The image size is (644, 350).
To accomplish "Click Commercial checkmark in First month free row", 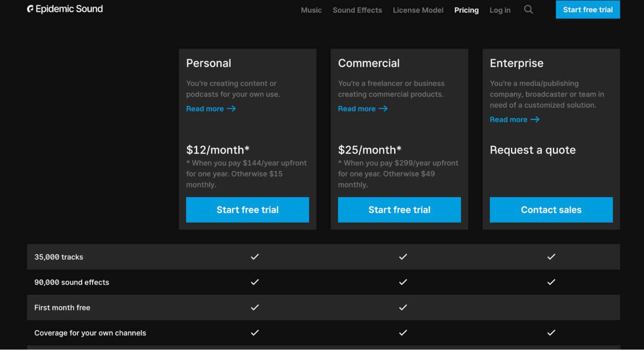I will 403,308.
